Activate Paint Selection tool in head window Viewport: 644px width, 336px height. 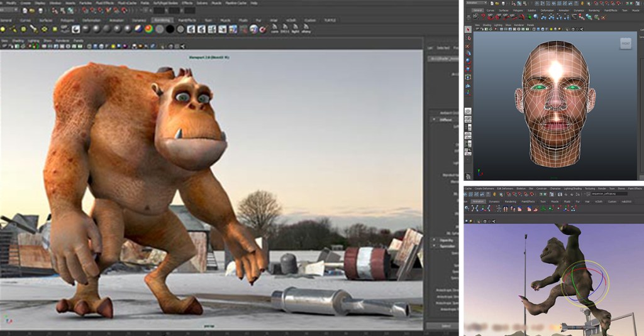coord(468,46)
